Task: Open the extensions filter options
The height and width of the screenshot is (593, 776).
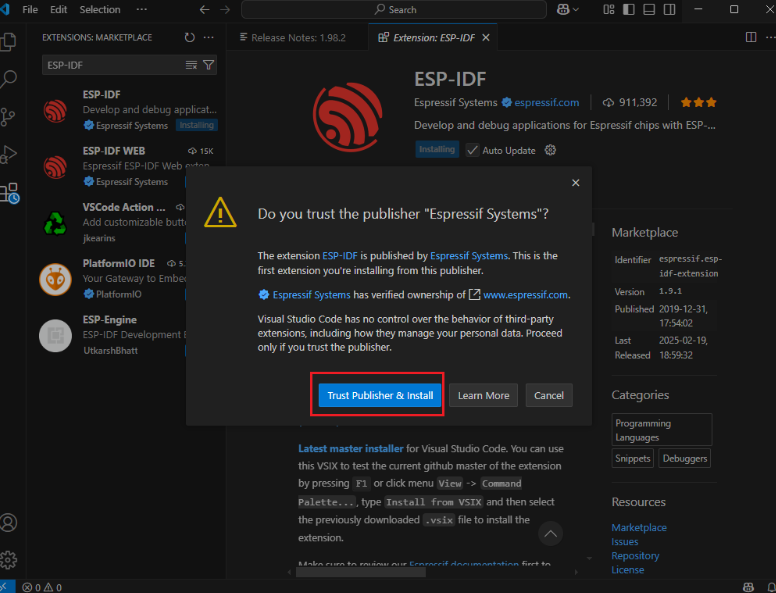Action: click(x=209, y=65)
